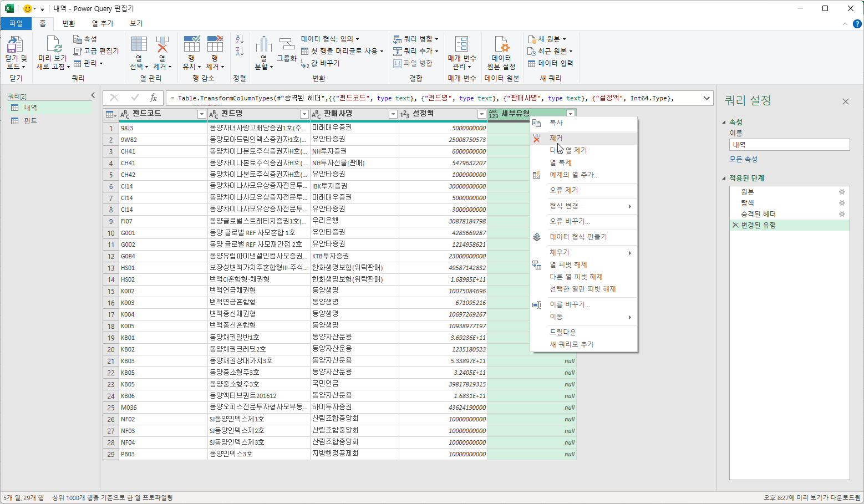
Task: Delete the 변경된 유형 step with X icon
Action: 735,225
